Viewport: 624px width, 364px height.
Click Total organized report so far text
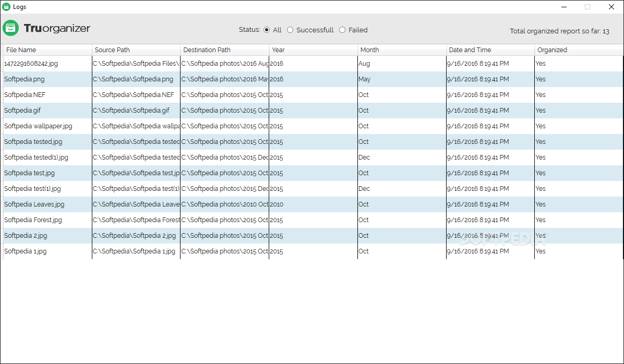click(x=559, y=31)
